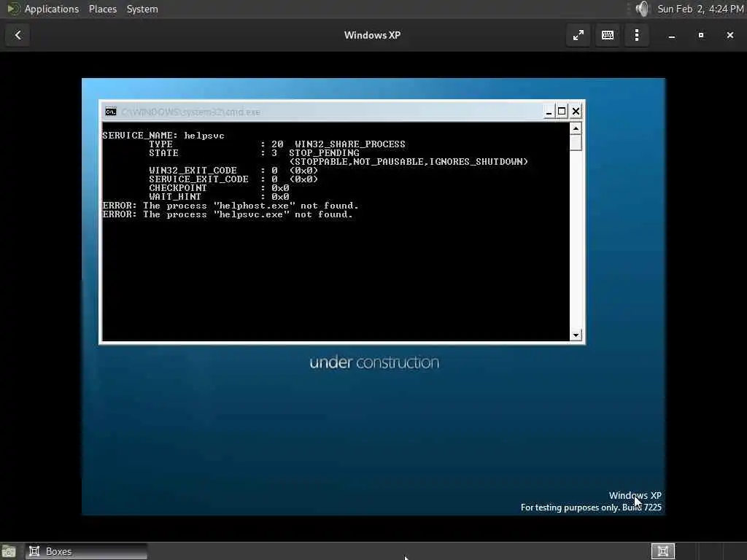Viewport: 747px width, 560px height.
Task: Click the CHECKPOINT value line
Action: [x=219, y=188]
